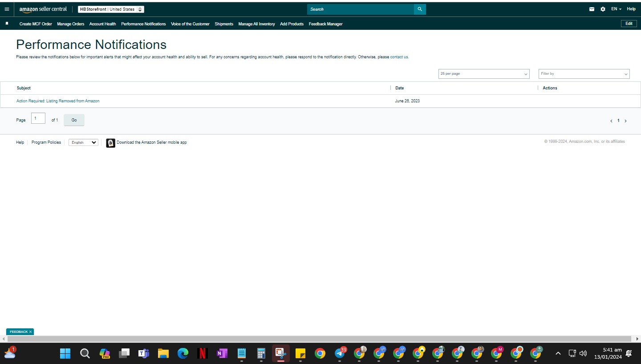Open the store and marketplace switcher
The height and width of the screenshot is (364, 641).
point(111,9)
